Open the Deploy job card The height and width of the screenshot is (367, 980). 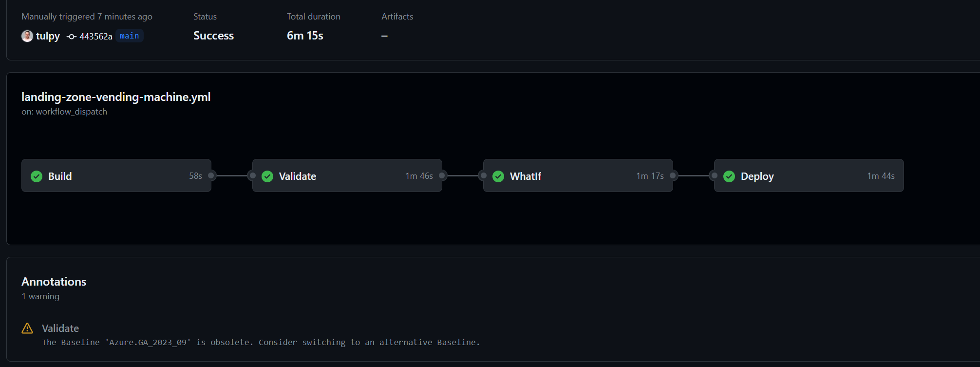[x=809, y=175]
